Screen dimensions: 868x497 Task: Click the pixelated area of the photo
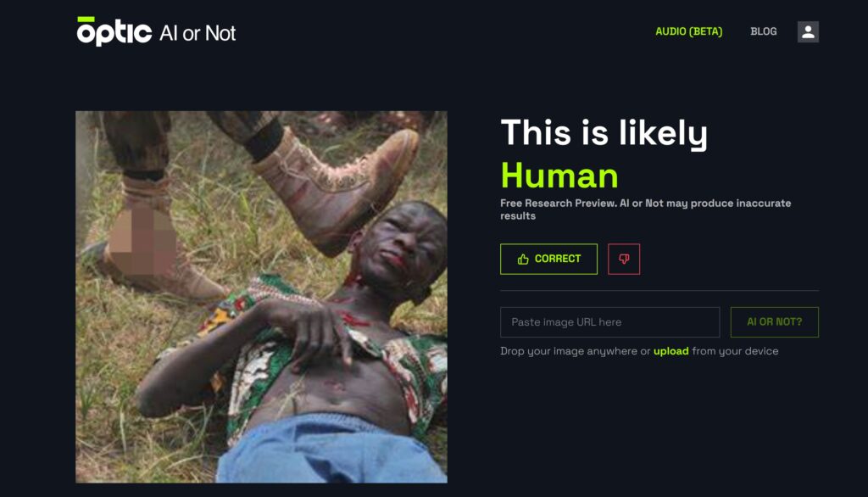tap(142, 241)
